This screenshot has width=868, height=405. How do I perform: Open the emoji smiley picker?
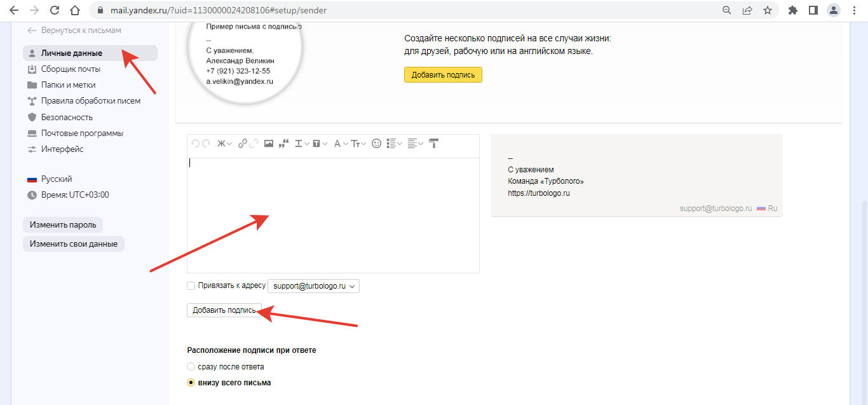pyautogui.click(x=376, y=144)
